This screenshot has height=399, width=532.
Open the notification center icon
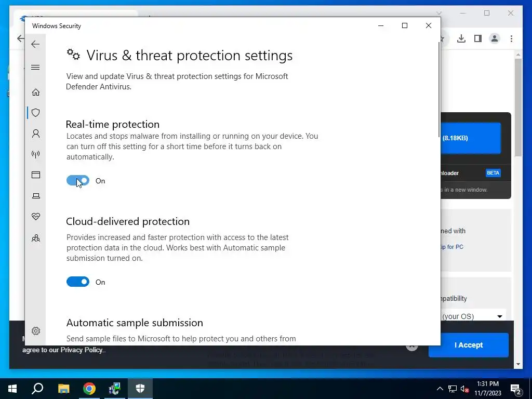[x=516, y=389]
